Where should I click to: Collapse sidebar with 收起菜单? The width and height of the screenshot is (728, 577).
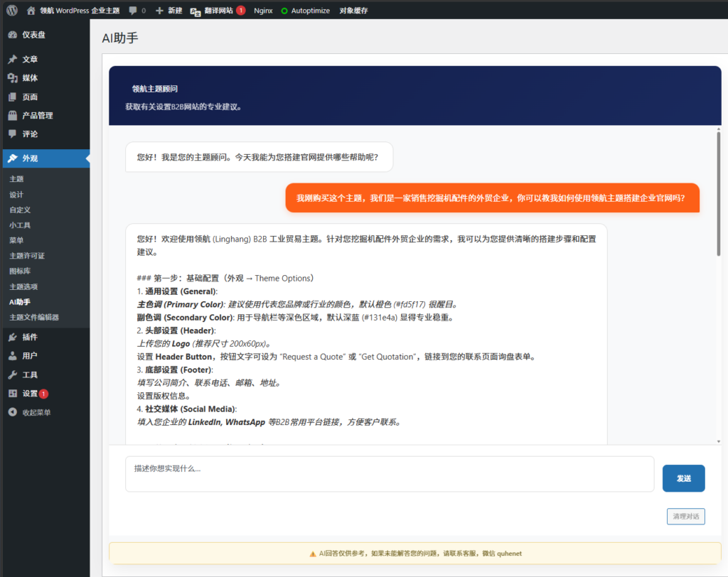[x=36, y=412]
